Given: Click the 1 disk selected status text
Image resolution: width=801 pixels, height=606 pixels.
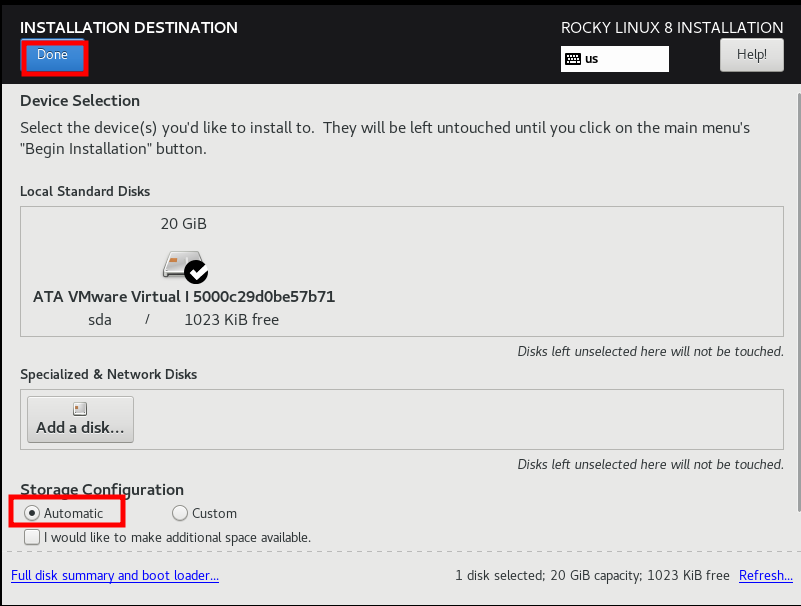Looking at the screenshot, I should 592,575.
